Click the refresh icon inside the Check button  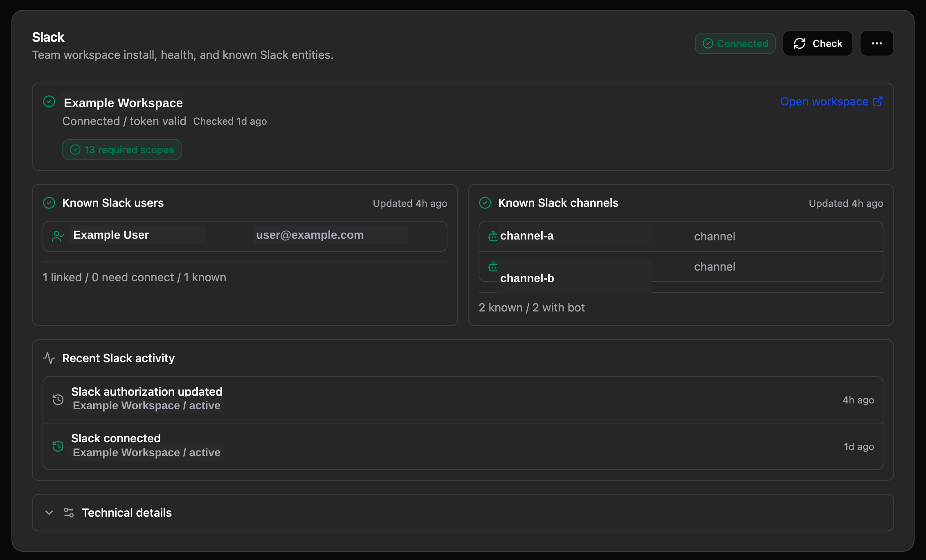pos(800,43)
